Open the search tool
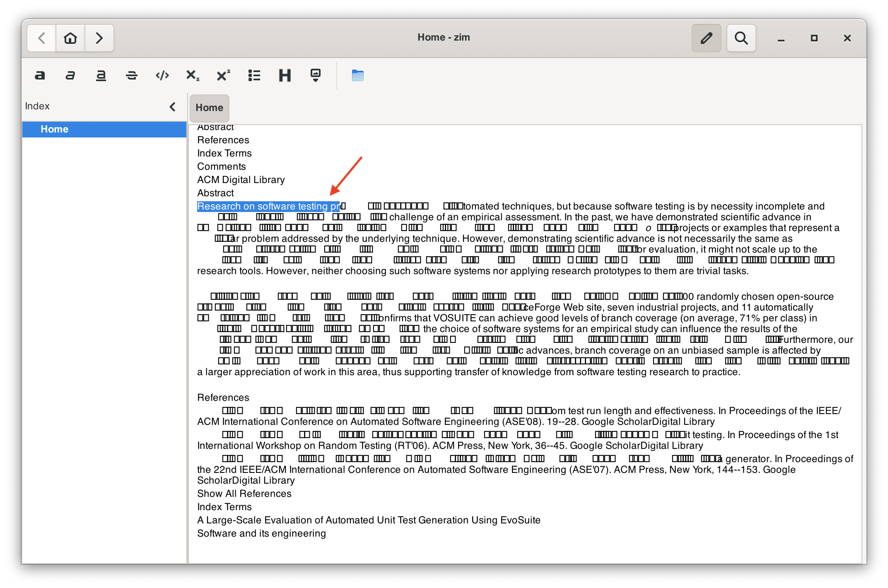Image resolution: width=888 pixels, height=588 pixels. click(741, 38)
